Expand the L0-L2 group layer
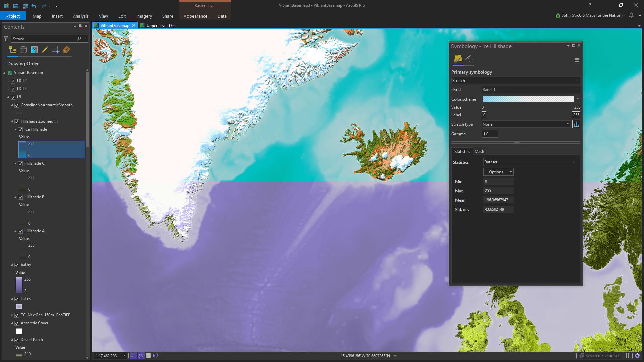 pos(8,81)
